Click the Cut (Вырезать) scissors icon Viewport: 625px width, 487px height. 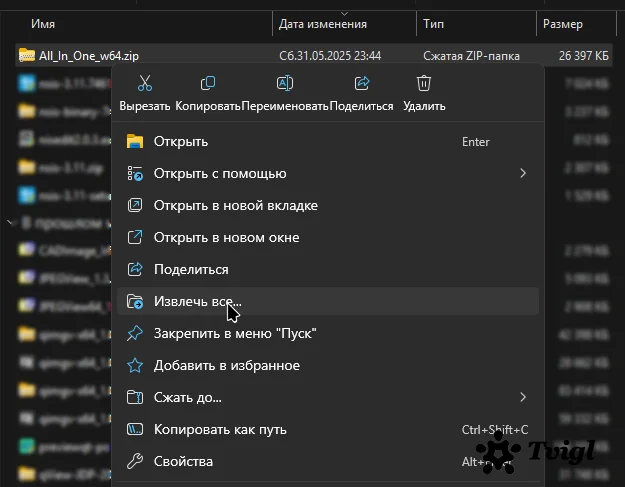(x=144, y=84)
